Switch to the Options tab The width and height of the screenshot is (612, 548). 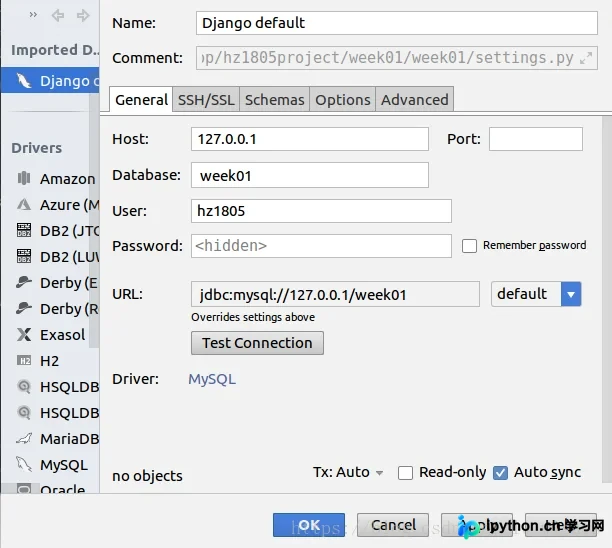(x=342, y=100)
